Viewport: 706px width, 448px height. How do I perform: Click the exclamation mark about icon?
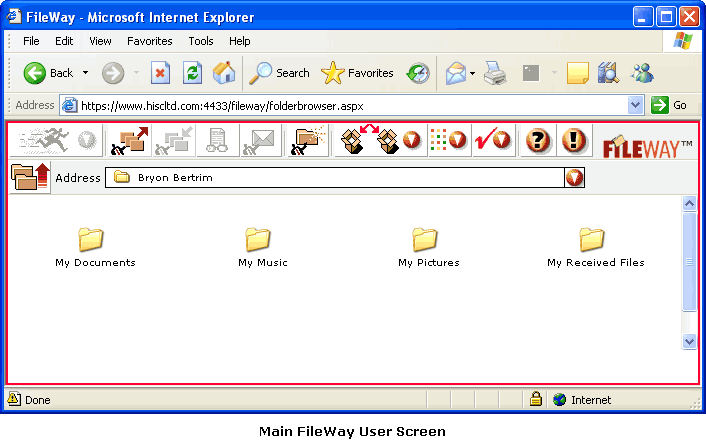click(x=572, y=141)
